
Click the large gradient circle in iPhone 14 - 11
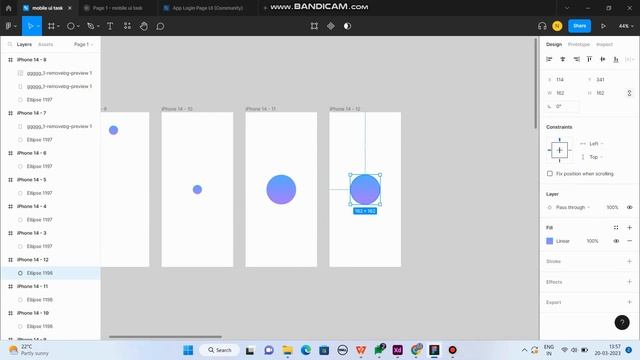click(x=281, y=189)
